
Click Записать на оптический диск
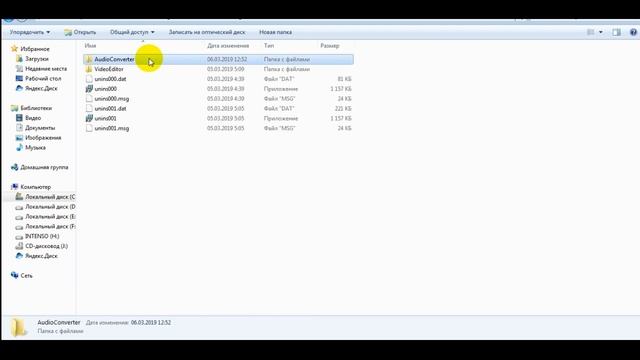point(207,32)
